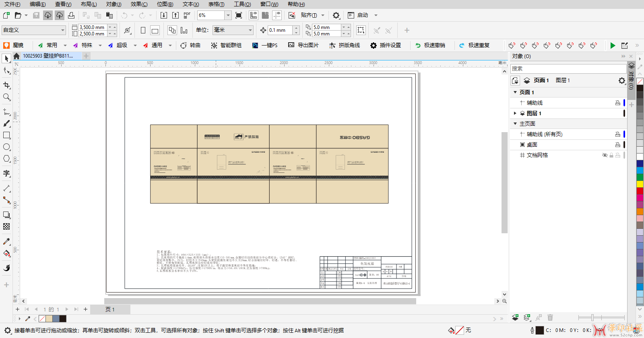Click the 插件设置 button
Viewport: 644px width, 338px height.
[x=386, y=45]
